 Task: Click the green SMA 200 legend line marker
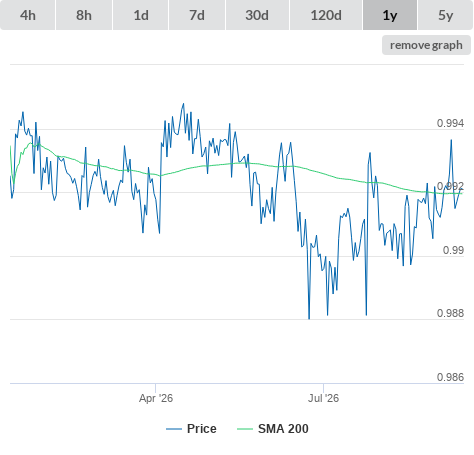pos(245,429)
